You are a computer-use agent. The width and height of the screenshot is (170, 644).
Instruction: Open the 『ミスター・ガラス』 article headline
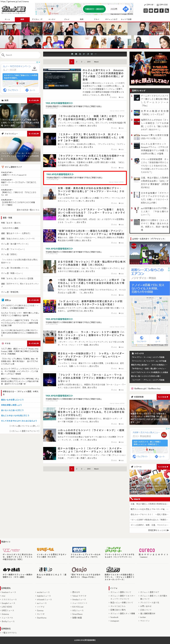91,137
